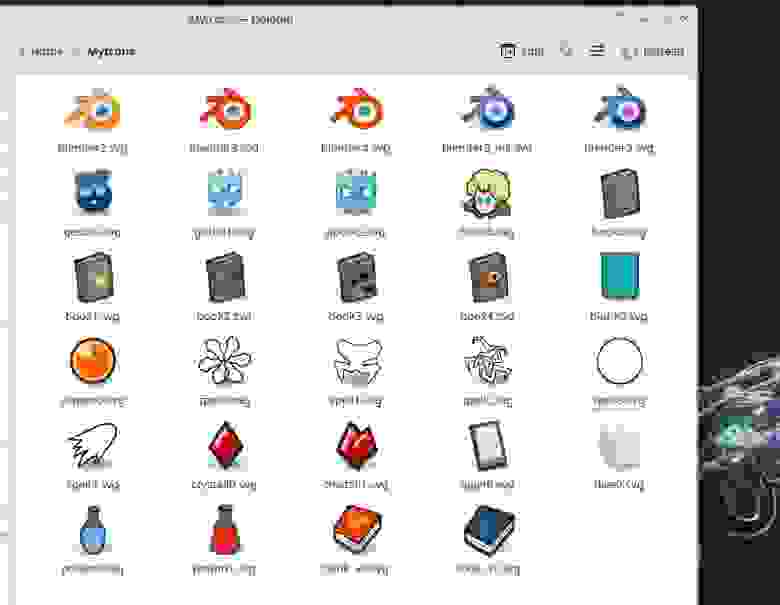The width and height of the screenshot is (780, 605).
Task: Select the gray book with black emblem
Action: pos(357,277)
